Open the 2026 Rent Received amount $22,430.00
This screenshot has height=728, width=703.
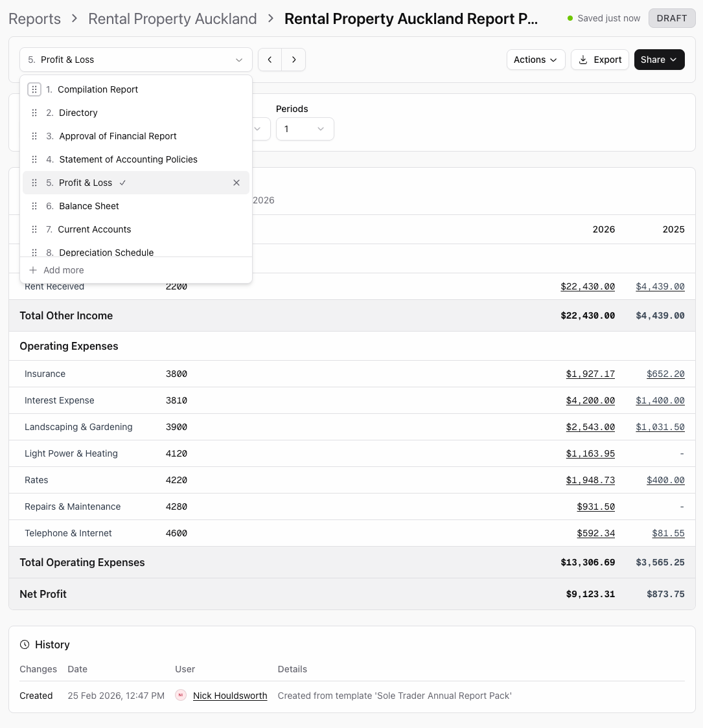pyautogui.click(x=588, y=286)
